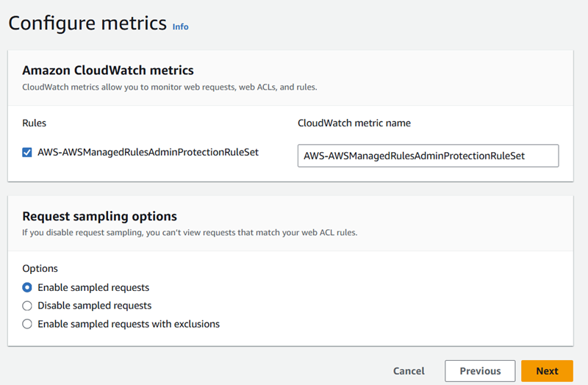Proceed with the orange Next button
Screen dimensions: 588x385
(547, 371)
